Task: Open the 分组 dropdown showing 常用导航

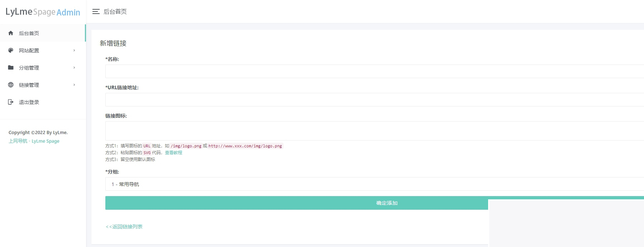Action: [x=373, y=184]
